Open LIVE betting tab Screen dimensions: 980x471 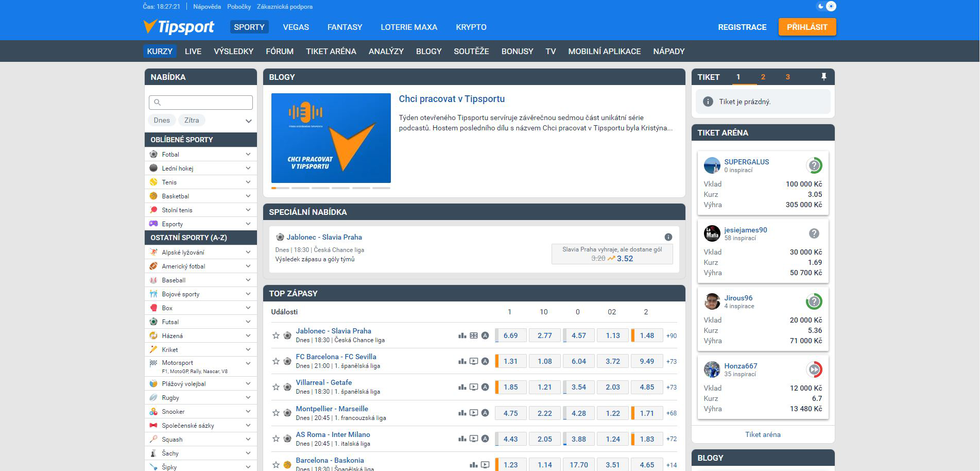pyautogui.click(x=193, y=51)
